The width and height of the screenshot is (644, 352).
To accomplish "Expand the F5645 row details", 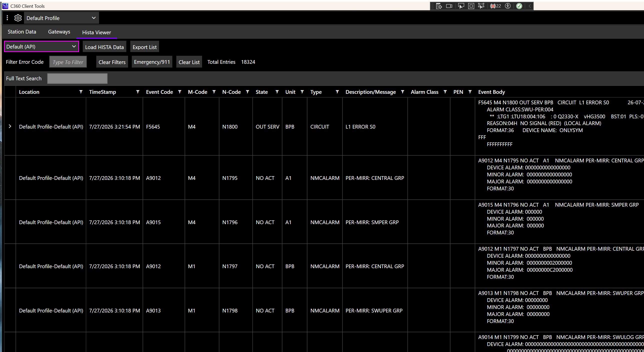I will pos(10,126).
